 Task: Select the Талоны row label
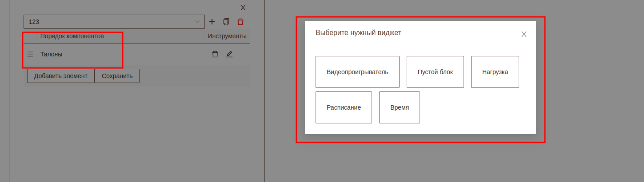(52, 54)
